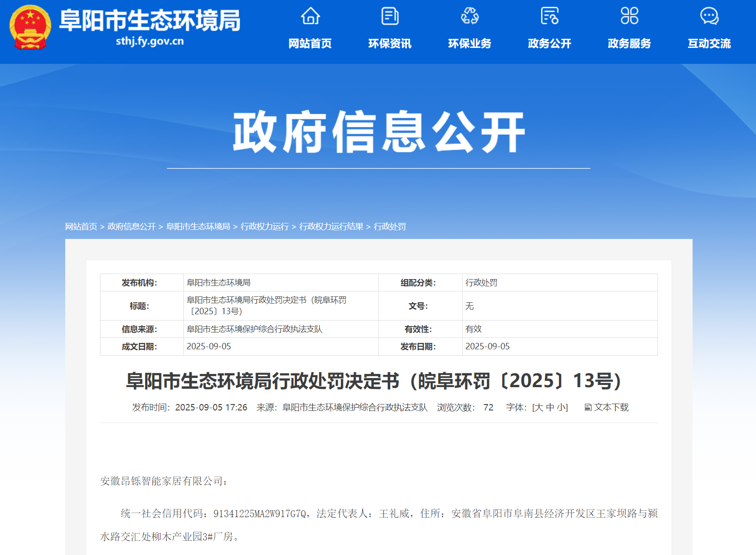
Task: Click the four-squares icon above 政务服务
Action: click(x=630, y=16)
